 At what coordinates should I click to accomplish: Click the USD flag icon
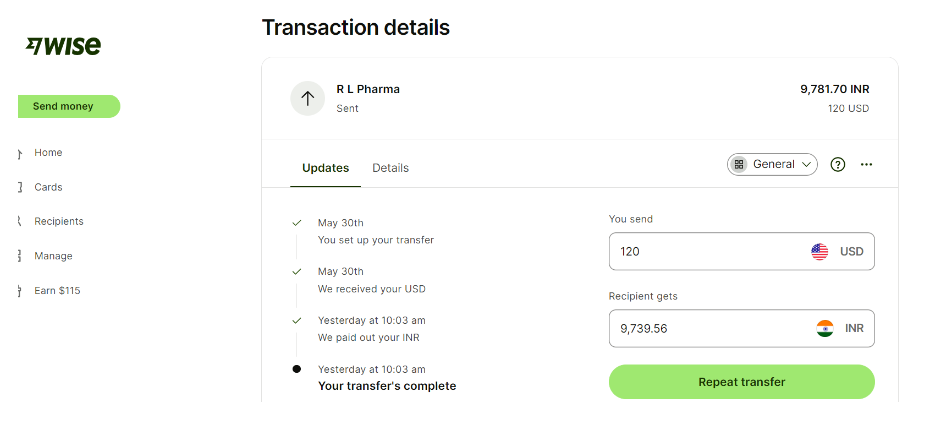pos(819,251)
